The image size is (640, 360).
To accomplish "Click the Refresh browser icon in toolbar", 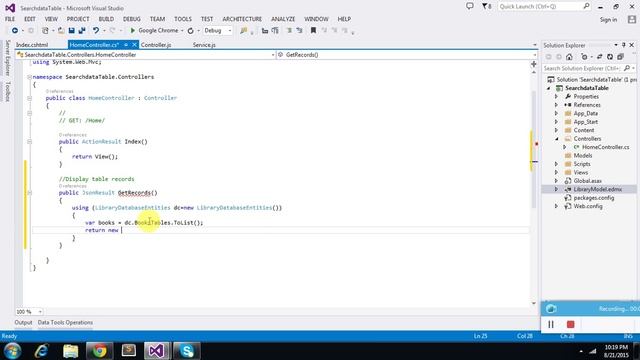I will pos(191,31).
